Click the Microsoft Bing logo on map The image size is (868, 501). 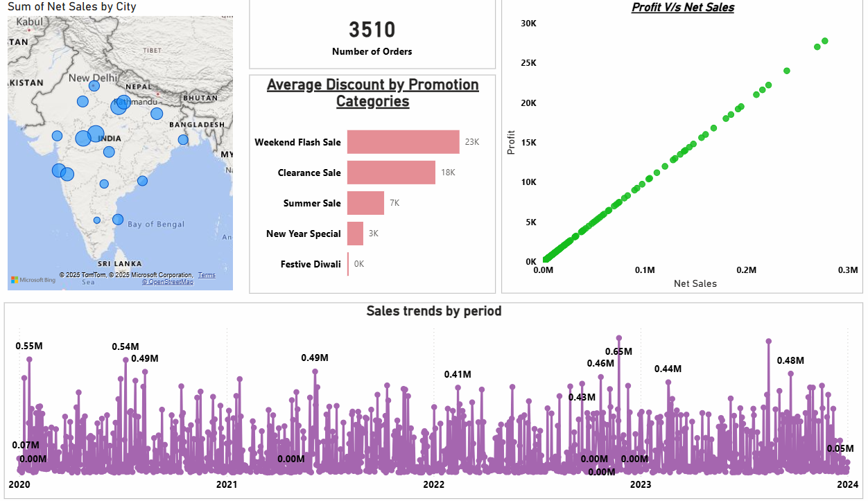click(x=33, y=280)
